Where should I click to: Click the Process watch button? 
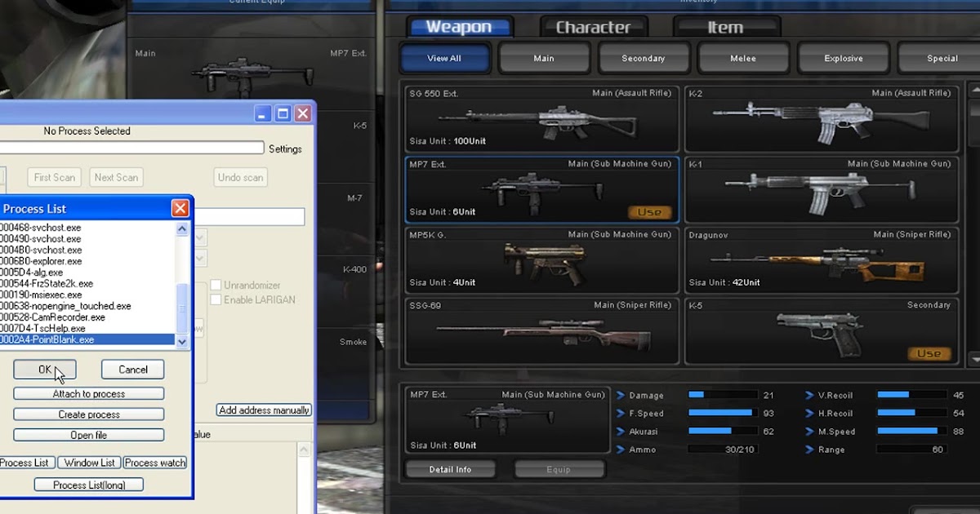(155, 463)
